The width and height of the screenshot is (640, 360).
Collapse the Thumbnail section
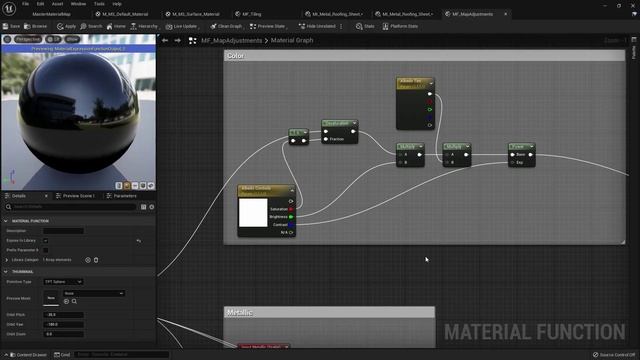[6, 271]
